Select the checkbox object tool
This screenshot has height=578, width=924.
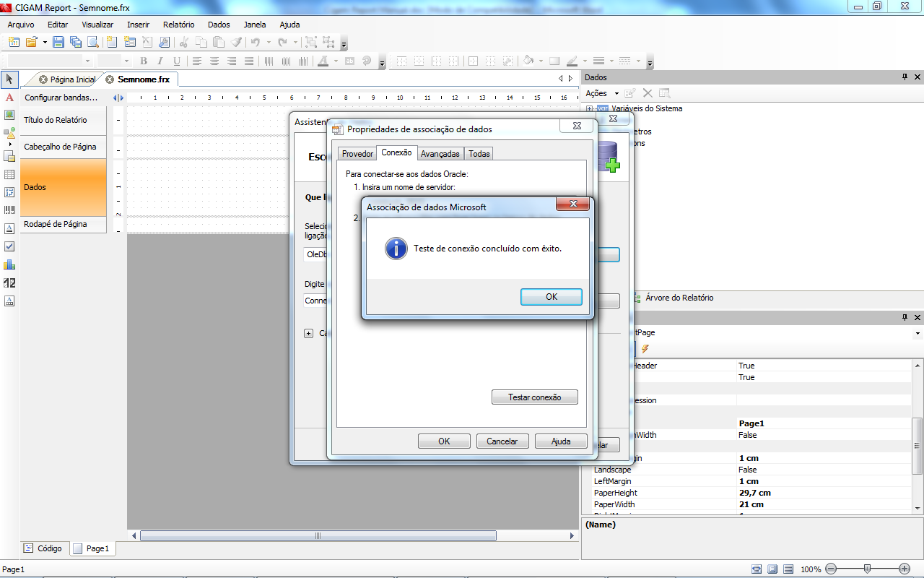(9, 246)
